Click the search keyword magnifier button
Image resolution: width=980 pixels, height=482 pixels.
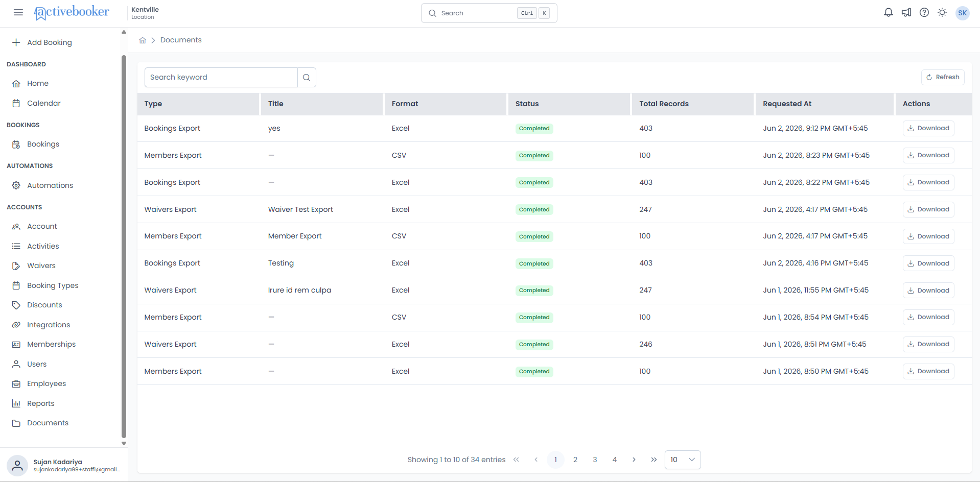[307, 77]
